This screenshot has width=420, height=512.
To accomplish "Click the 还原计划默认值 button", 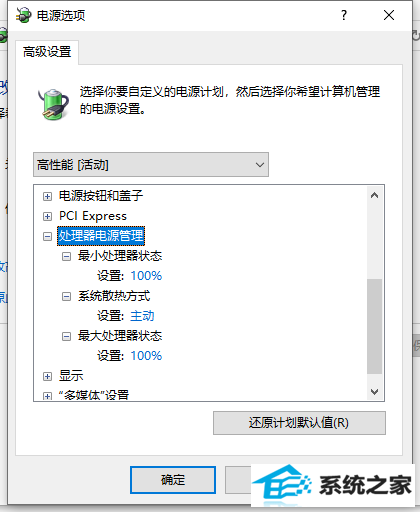I will (x=299, y=423).
